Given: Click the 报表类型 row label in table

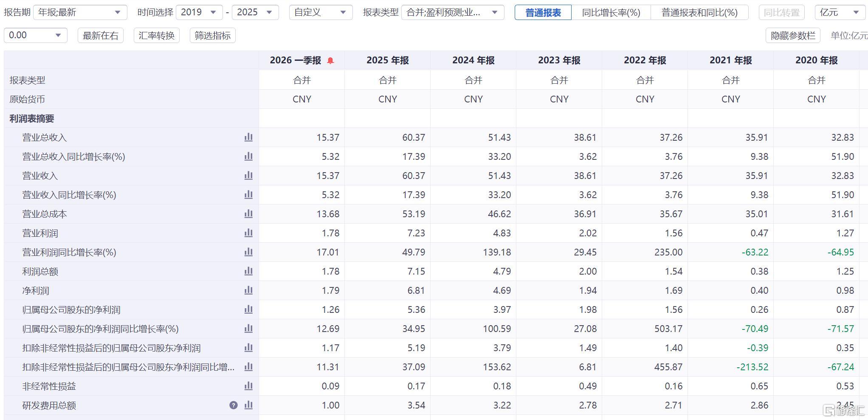Looking at the screenshot, I should point(27,80).
